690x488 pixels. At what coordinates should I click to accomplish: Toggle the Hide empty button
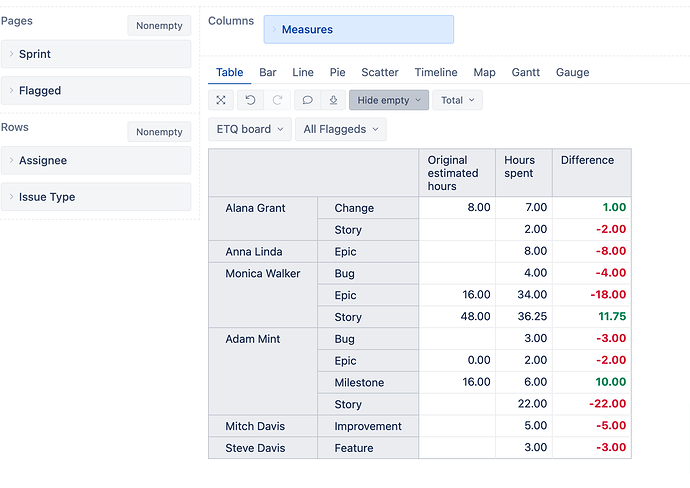tap(388, 100)
